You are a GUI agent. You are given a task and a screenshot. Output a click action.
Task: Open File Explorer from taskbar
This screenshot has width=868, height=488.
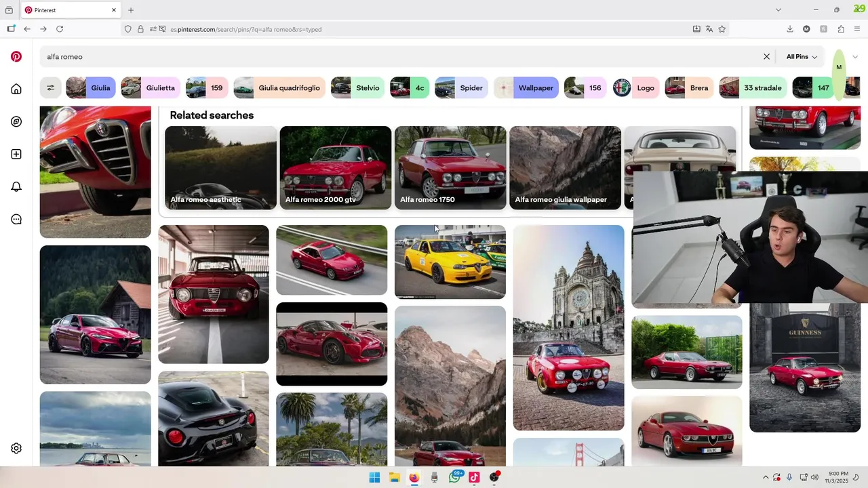394,477
